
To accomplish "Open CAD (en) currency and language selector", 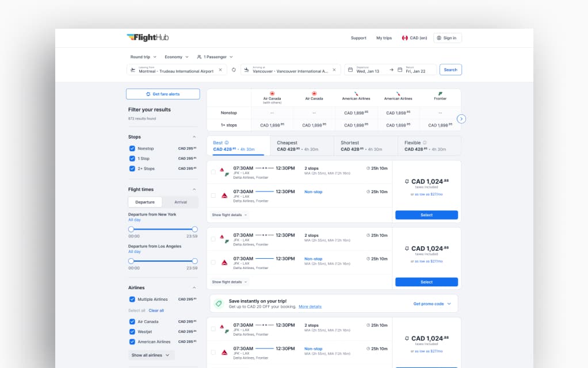I will (414, 38).
